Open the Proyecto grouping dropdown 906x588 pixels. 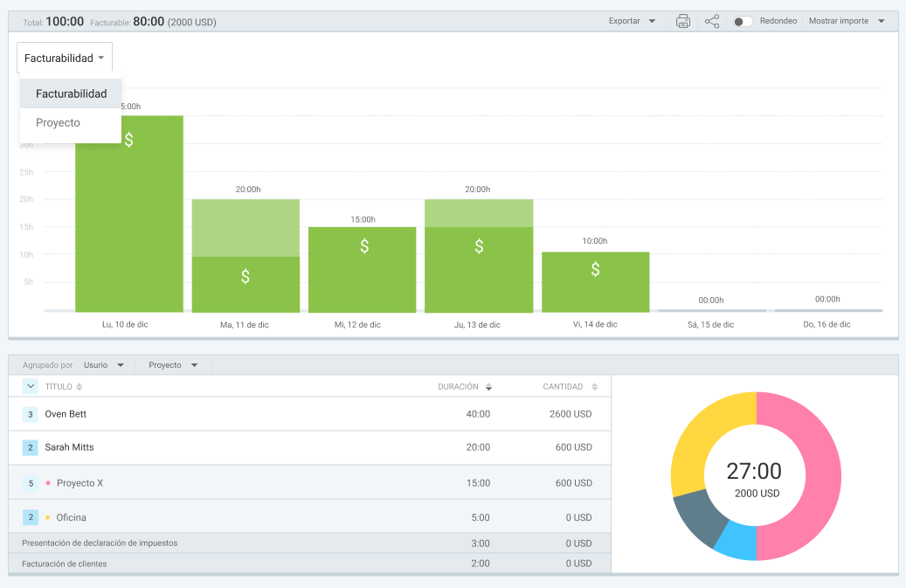(x=173, y=365)
